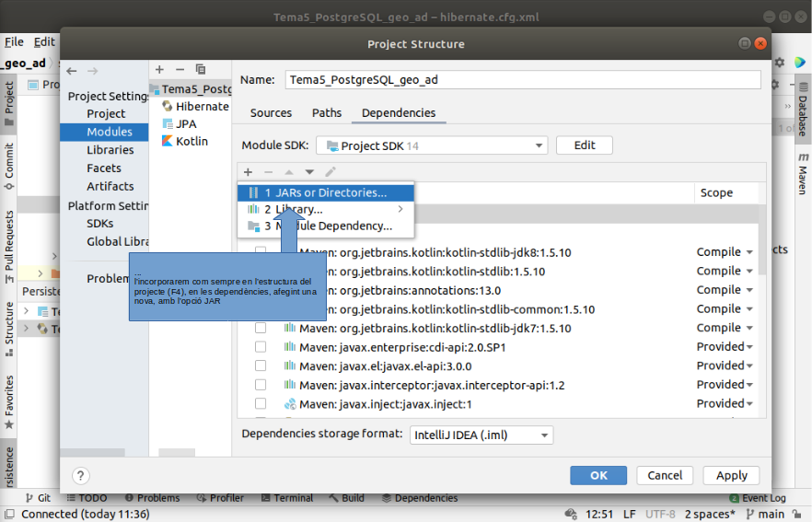Change scope of kotlin-stdlib-jdk7:1.5.10
Screen dimensions: 812x522
coord(725,328)
